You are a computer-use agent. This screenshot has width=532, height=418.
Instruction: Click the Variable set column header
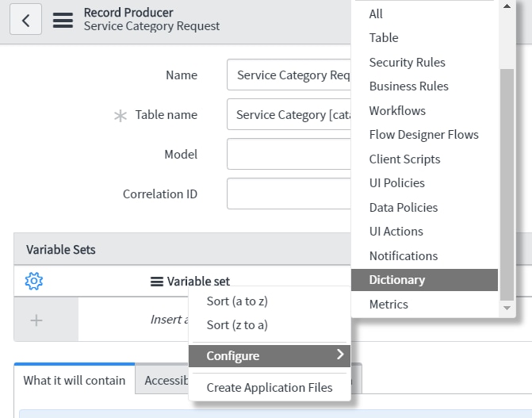tap(198, 282)
